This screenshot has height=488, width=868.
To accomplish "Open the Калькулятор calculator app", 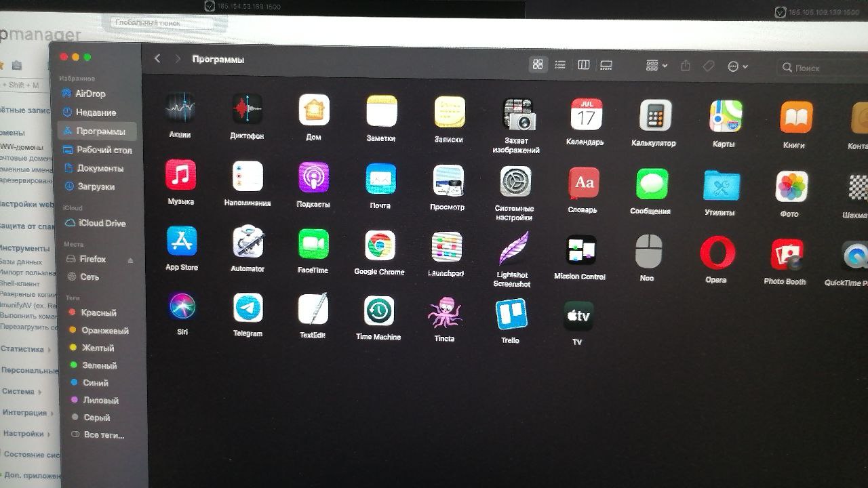I will pos(656,116).
